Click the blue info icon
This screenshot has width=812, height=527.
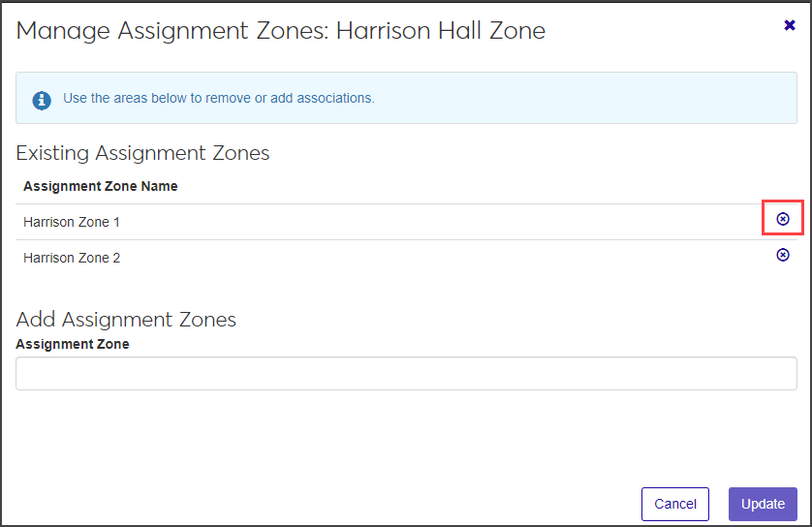pos(42,99)
